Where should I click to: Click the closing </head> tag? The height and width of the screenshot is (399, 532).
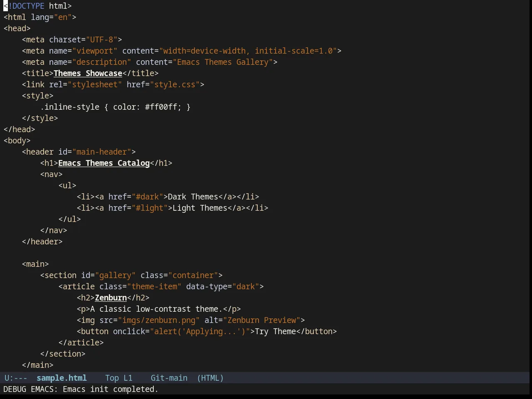[x=19, y=129]
